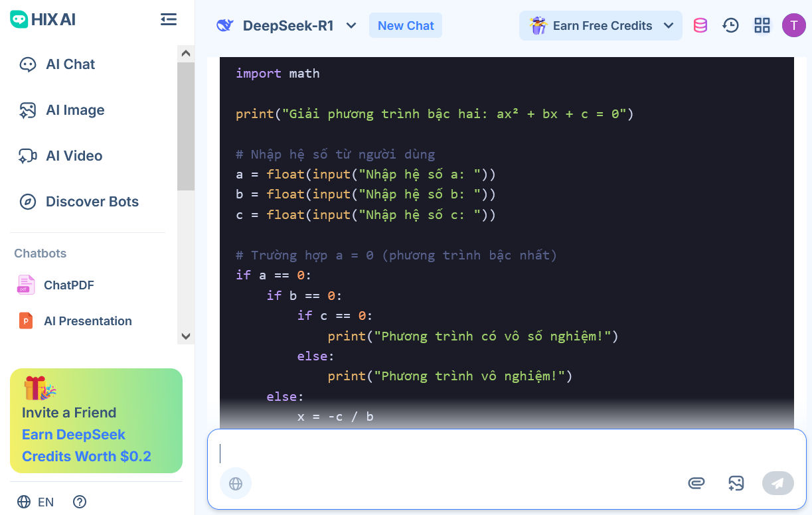Start a New Chat
Image resolution: width=812 pixels, height=515 pixels.
coord(406,26)
